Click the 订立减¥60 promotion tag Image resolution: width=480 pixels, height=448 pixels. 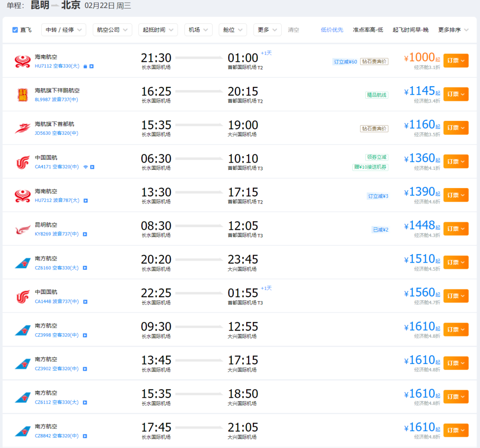click(x=345, y=61)
